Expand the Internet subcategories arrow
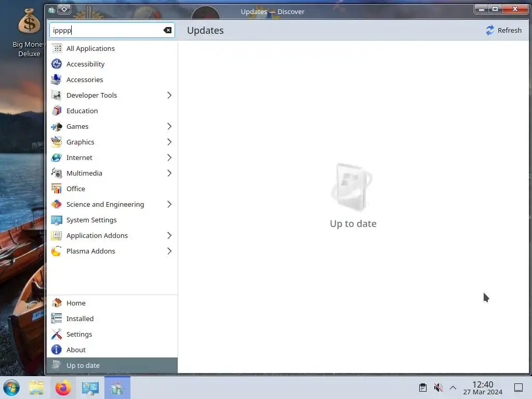Viewport: 532px width, 399px height. (169, 158)
